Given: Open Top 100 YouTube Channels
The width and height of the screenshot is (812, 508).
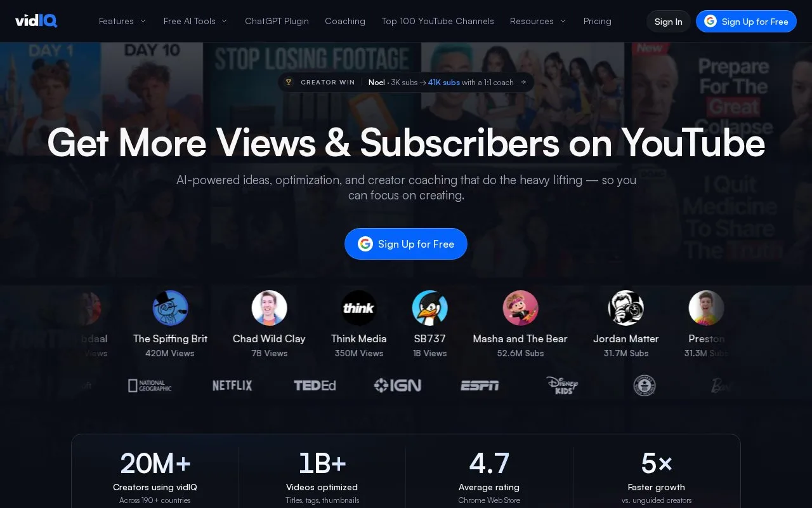Looking at the screenshot, I should 438,21.
